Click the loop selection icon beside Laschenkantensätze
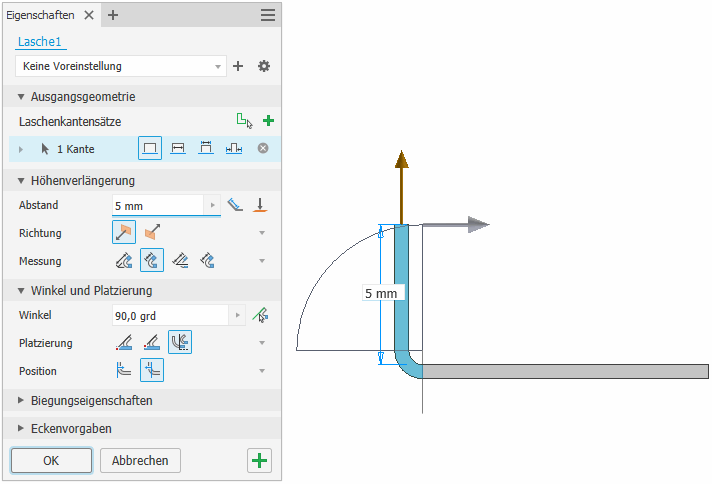 [x=243, y=121]
